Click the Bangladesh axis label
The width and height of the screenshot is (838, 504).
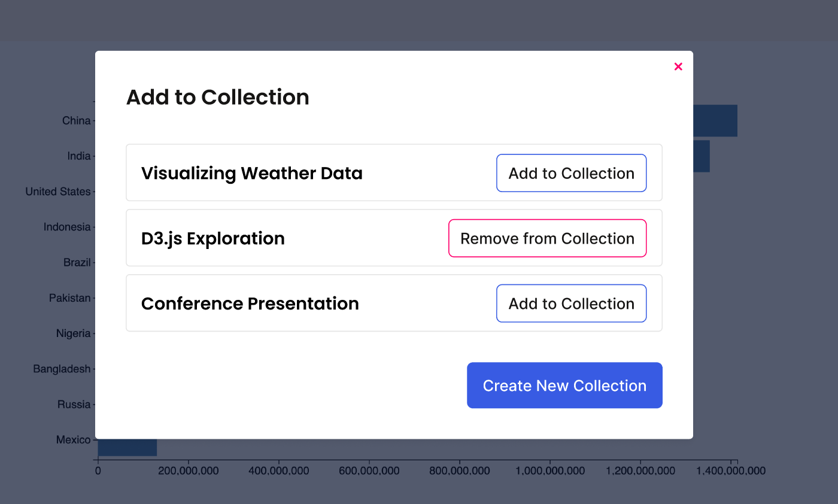click(x=62, y=369)
